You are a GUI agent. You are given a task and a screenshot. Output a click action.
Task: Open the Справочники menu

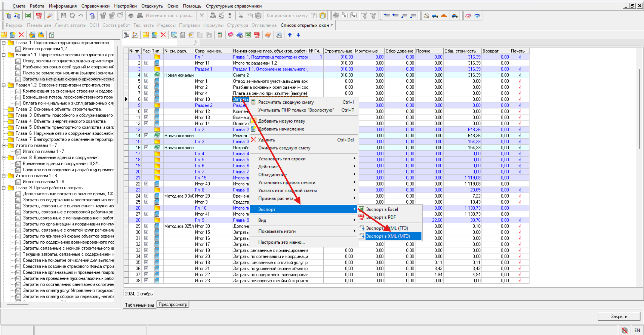pos(95,6)
